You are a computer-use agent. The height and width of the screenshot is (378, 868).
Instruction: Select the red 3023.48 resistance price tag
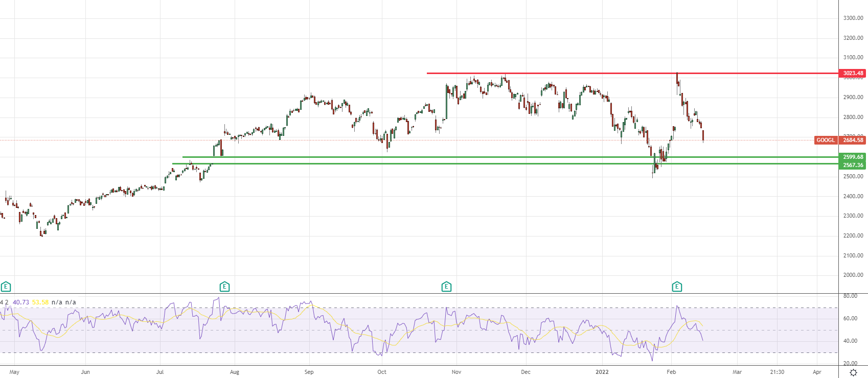click(853, 73)
